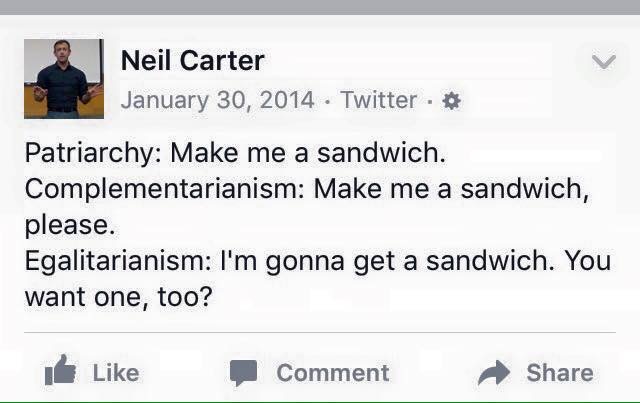This screenshot has width=640, height=403.
Task: Click the divider line above Like
Action: [320, 332]
